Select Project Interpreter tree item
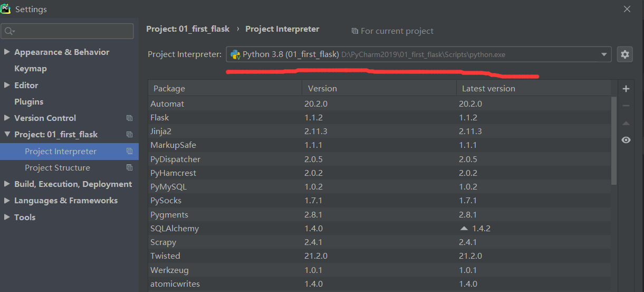 69,152
